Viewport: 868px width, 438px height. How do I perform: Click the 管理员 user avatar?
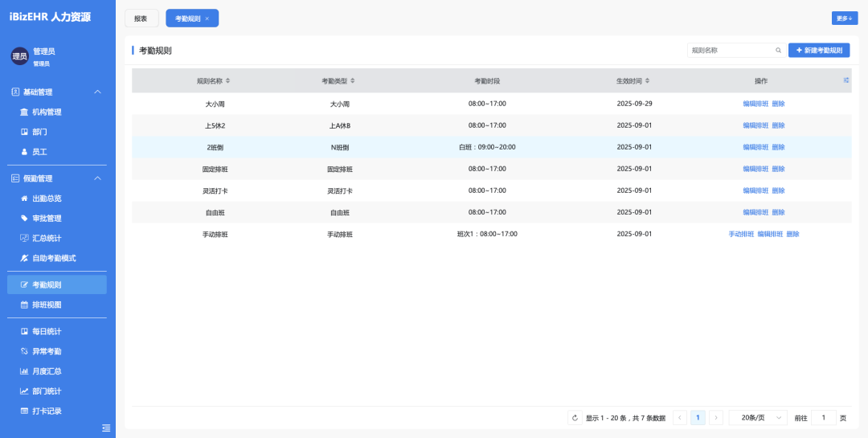pyautogui.click(x=19, y=56)
